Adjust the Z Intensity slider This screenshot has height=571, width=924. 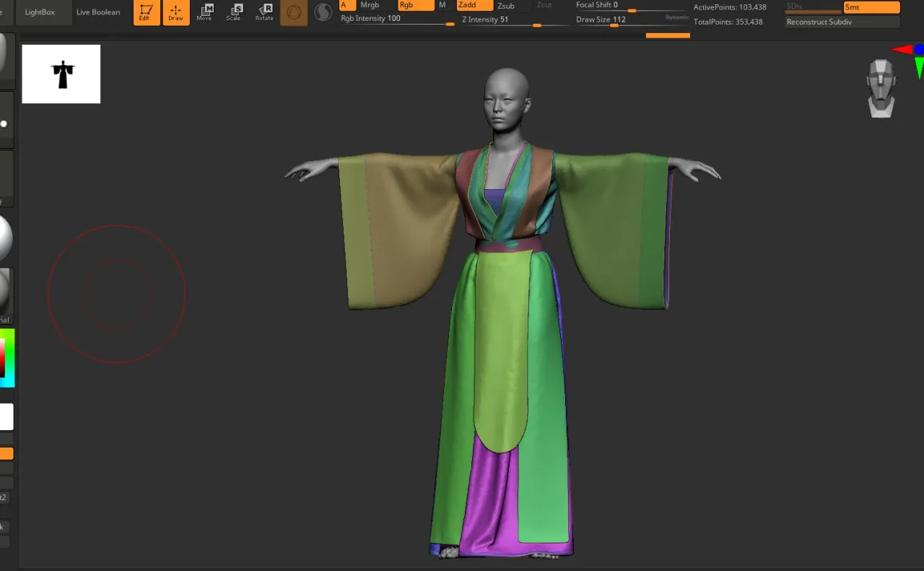[514, 20]
